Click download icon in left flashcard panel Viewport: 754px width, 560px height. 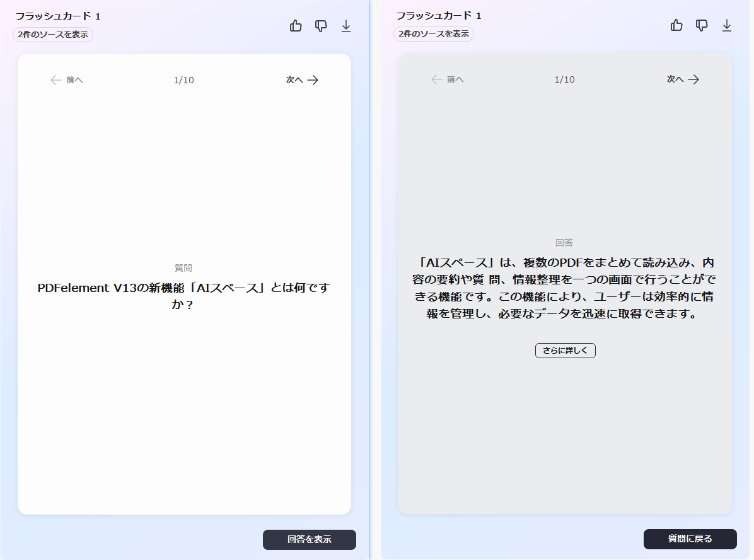pyautogui.click(x=346, y=26)
